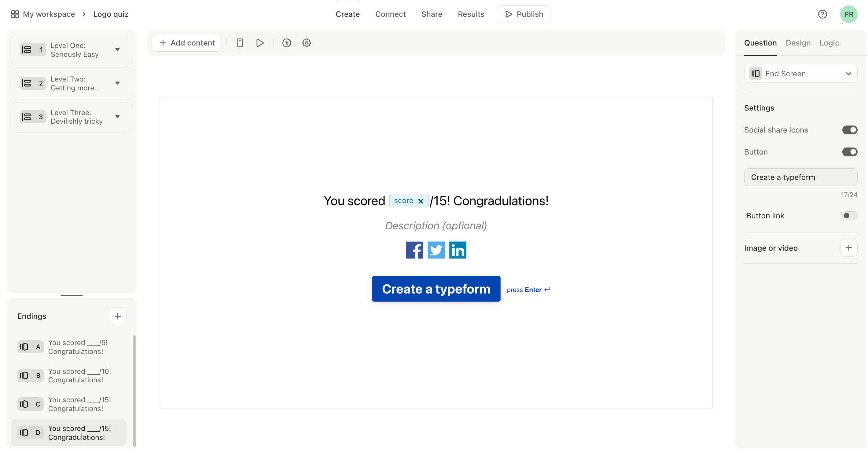Expand the Level One: Seriously Easy block
The height and width of the screenshot is (452, 868).
[117, 49]
